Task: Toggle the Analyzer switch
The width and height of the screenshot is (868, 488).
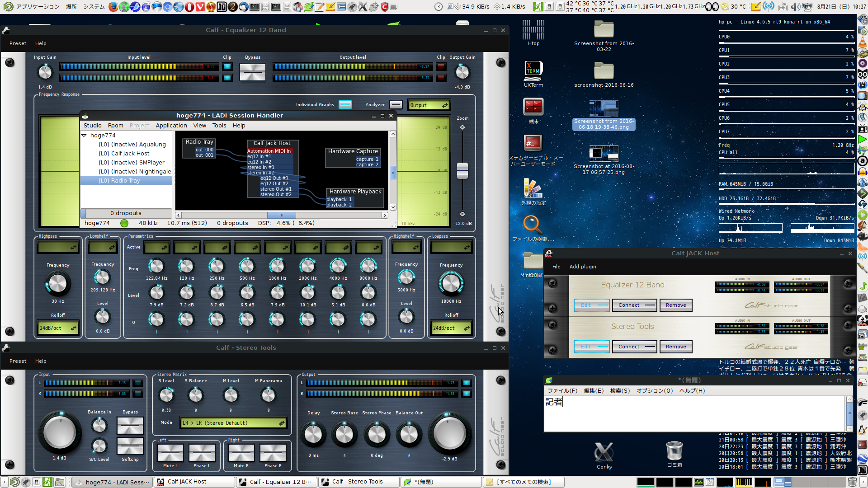Action: pyautogui.click(x=396, y=105)
